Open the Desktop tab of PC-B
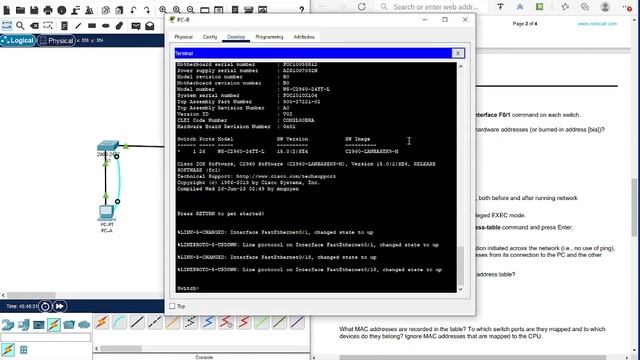Image resolution: width=640 pixels, height=360 pixels. [x=236, y=37]
